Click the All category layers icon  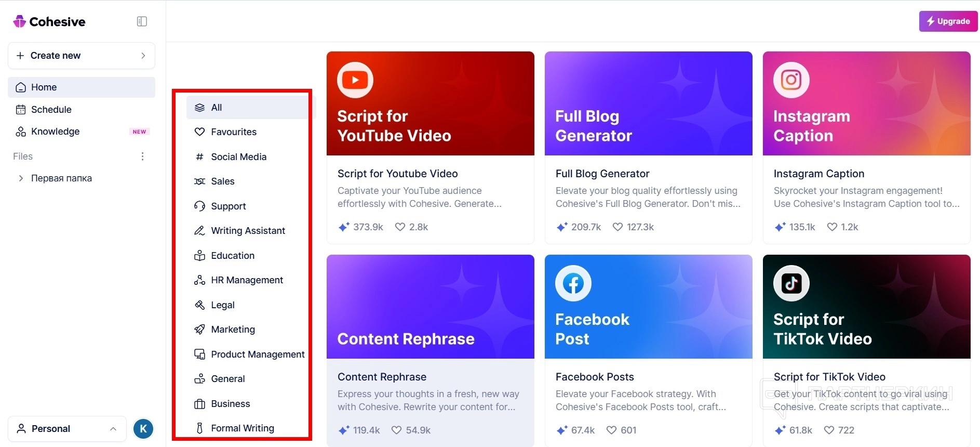point(199,108)
